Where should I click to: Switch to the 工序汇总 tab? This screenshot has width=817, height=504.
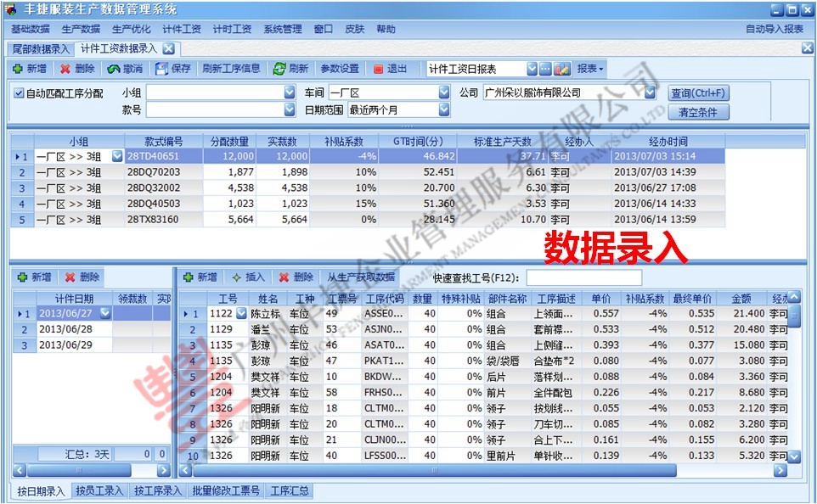click(x=290, y=490)
